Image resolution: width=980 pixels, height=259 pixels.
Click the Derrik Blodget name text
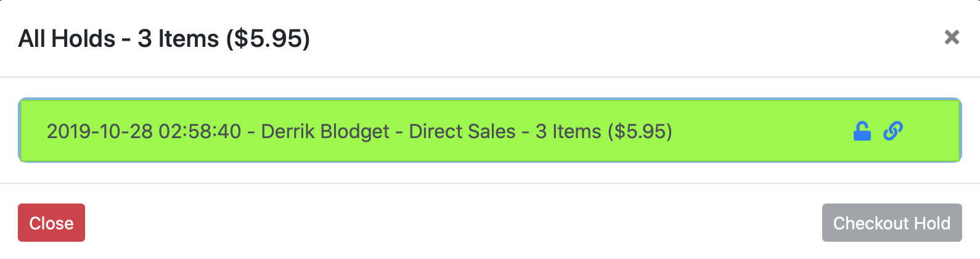pos(325,131)
